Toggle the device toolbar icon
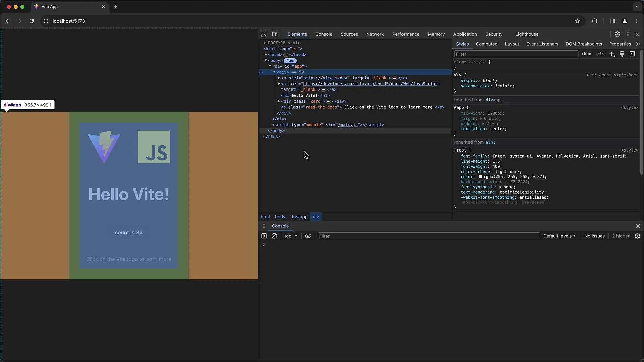The image size is (644, 362). pyautogui.click(x=274, y=34)
